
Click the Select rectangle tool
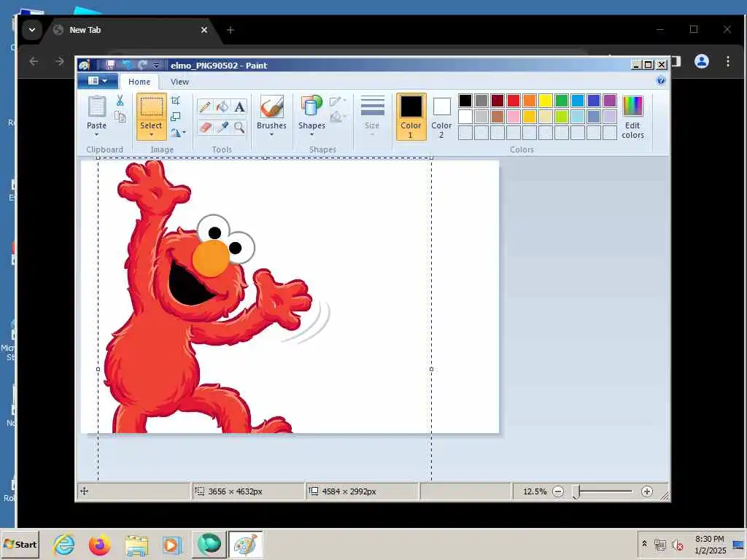click(151, 106)
